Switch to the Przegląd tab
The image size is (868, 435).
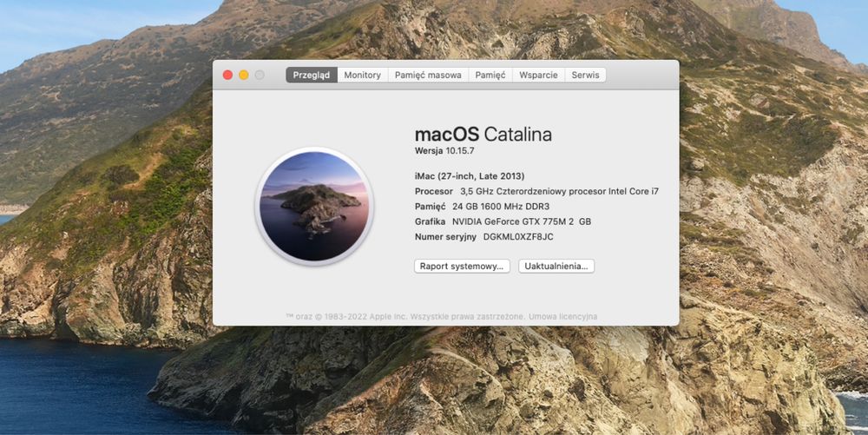(x=311, y=76)
